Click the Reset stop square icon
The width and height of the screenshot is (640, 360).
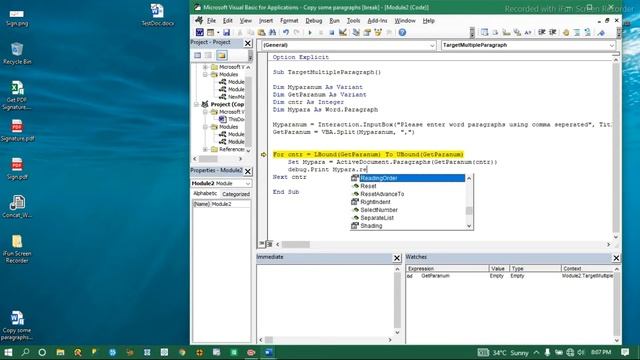click(331, 32)
